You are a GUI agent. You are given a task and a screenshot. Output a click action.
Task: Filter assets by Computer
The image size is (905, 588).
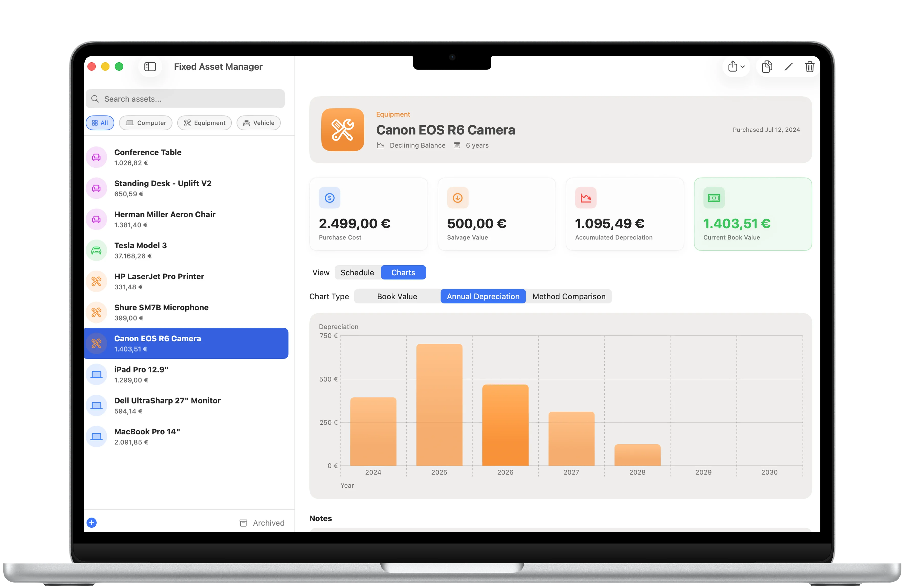pyautogui.click(x=146, y=123)
